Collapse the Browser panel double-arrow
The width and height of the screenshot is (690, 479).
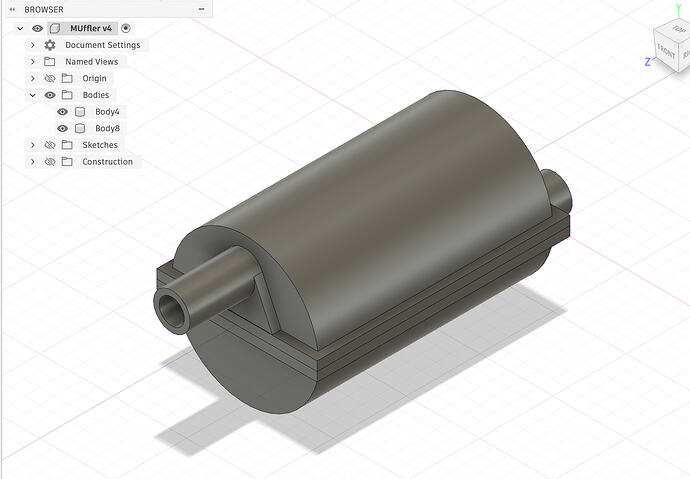pos(12,9)
